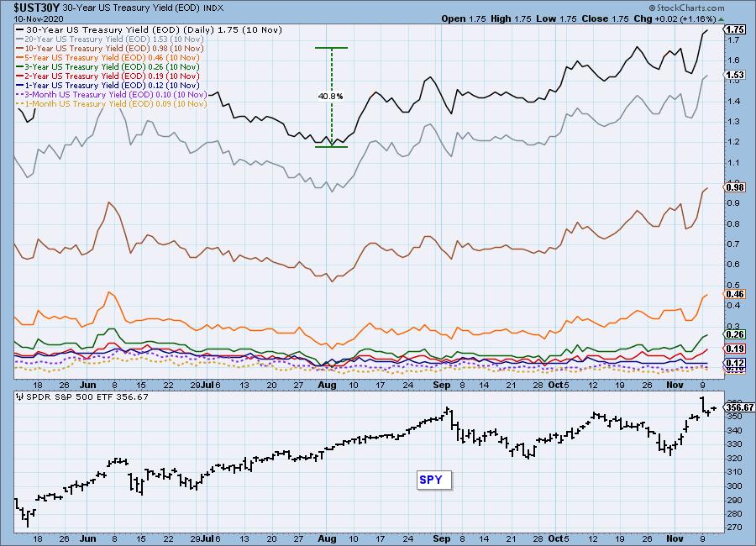Screen dimensions: 756x546
Task: Select the 2-Year US Treasury Yield legend entry
Action: coord(108,76)
